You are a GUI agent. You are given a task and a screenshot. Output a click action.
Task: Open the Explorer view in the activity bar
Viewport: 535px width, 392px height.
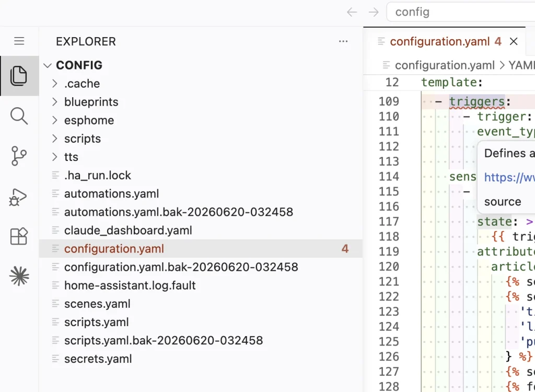click(19, 76)
